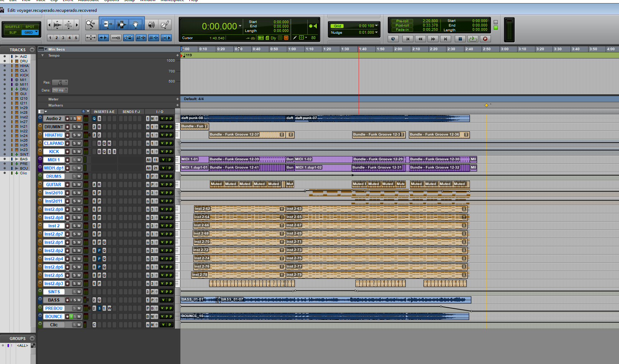Enable Shuffle edit mode
This screenshot has height=364, width=619.
coord(12,27)
